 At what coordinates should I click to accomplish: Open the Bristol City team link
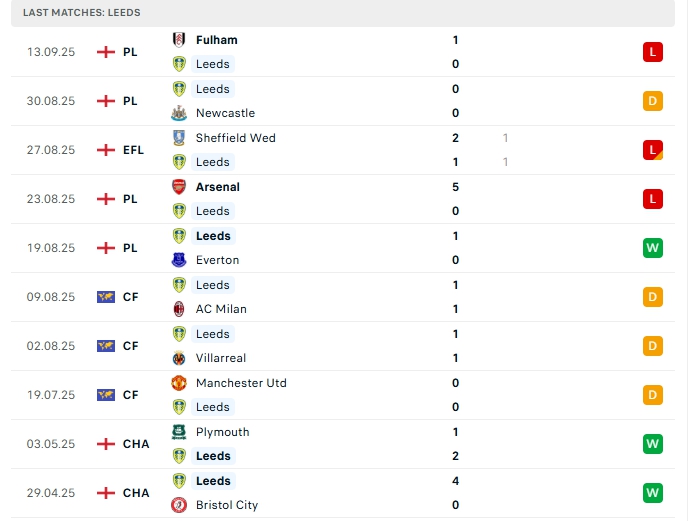pyautogui.click(x=227, y=505)
